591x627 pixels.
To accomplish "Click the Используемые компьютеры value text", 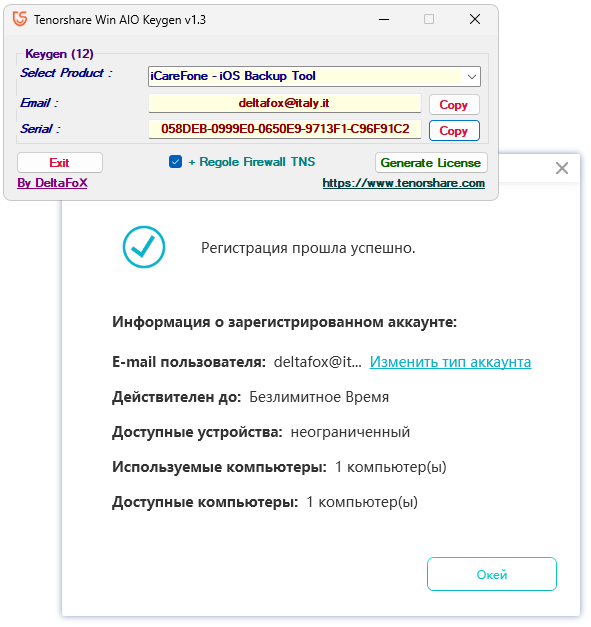I will [x=390, y=467].
